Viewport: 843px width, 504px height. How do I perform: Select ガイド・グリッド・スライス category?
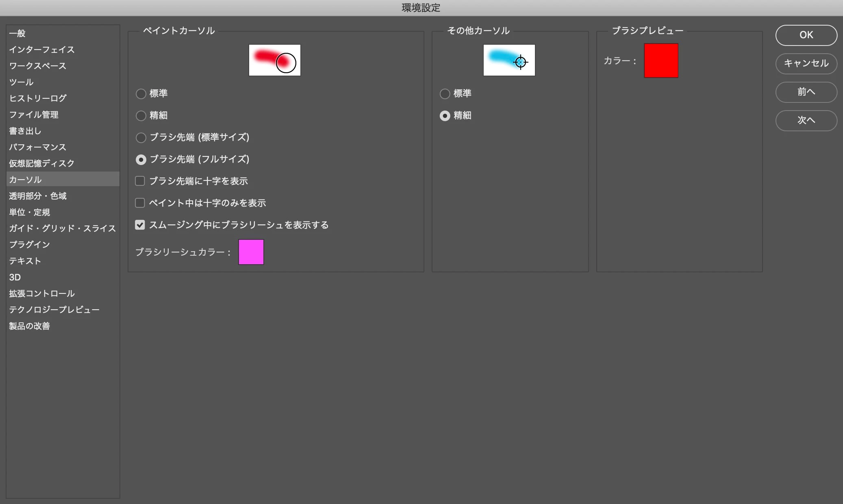coord(62,228)
